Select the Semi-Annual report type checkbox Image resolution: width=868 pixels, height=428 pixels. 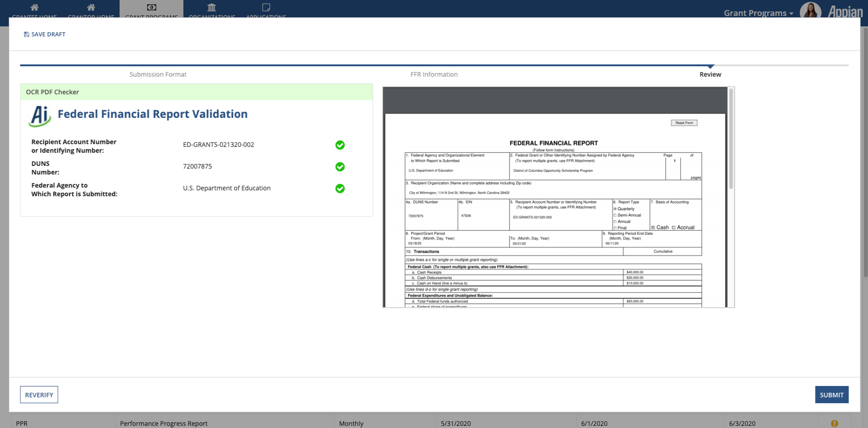click(x=615, y=215)
